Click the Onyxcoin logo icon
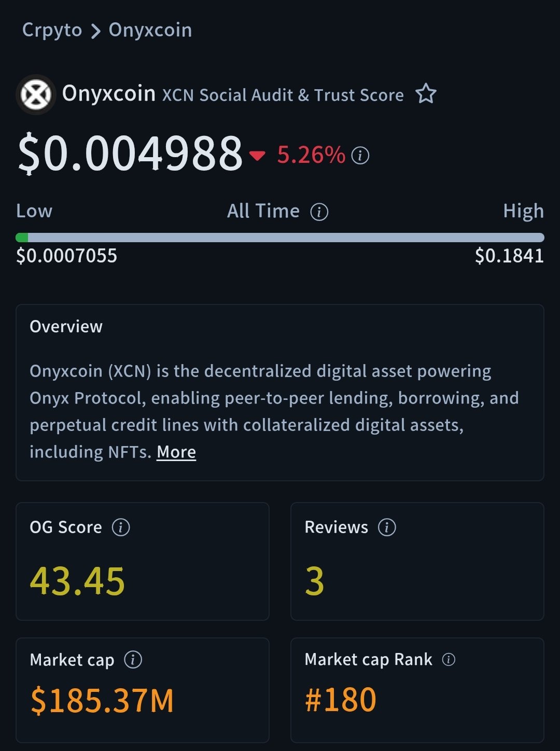The height and width of the screenshot is (751, 560). point(35,95)
